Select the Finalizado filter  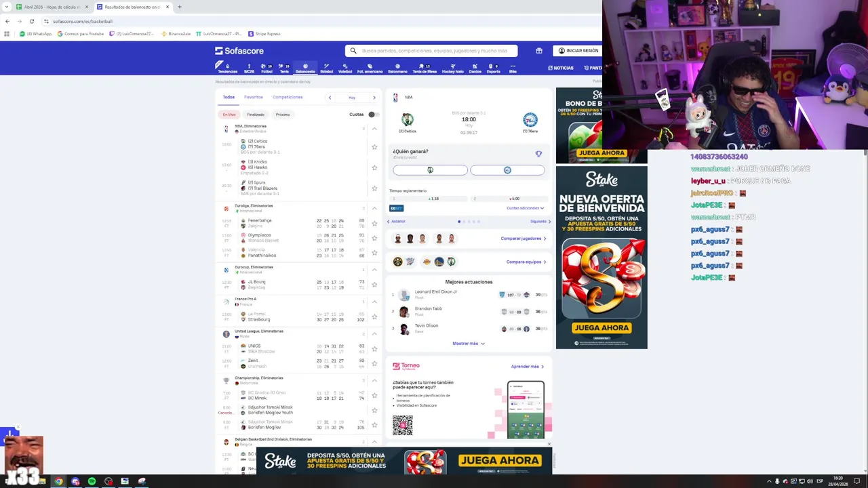pos(256,115)
